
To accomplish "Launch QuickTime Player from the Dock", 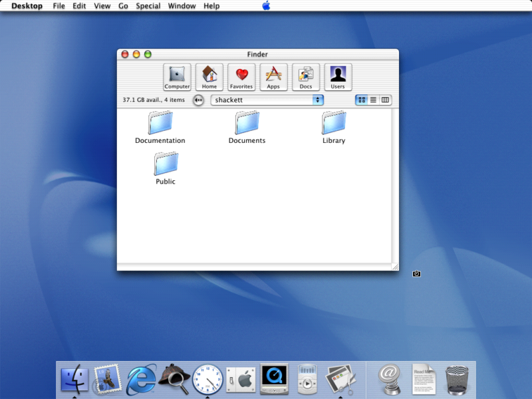I will pyautogui.click(x=274, y=380).
